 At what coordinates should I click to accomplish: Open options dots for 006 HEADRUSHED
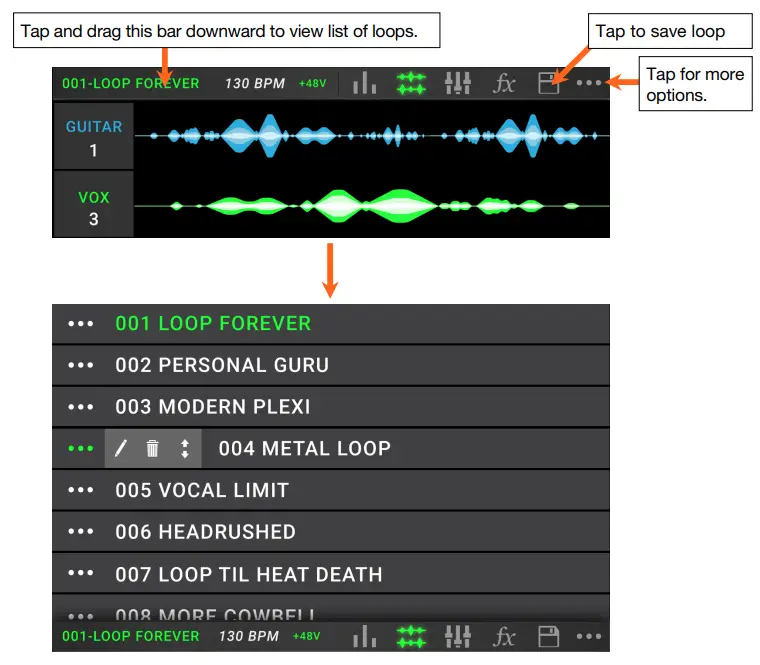(x=80, y=532)
